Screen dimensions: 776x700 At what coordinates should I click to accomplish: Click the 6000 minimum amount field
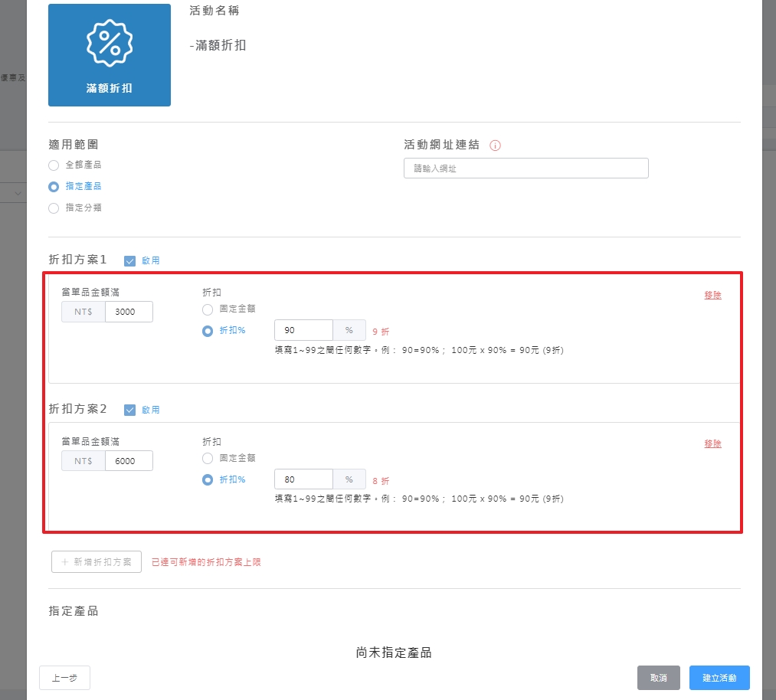128,461
